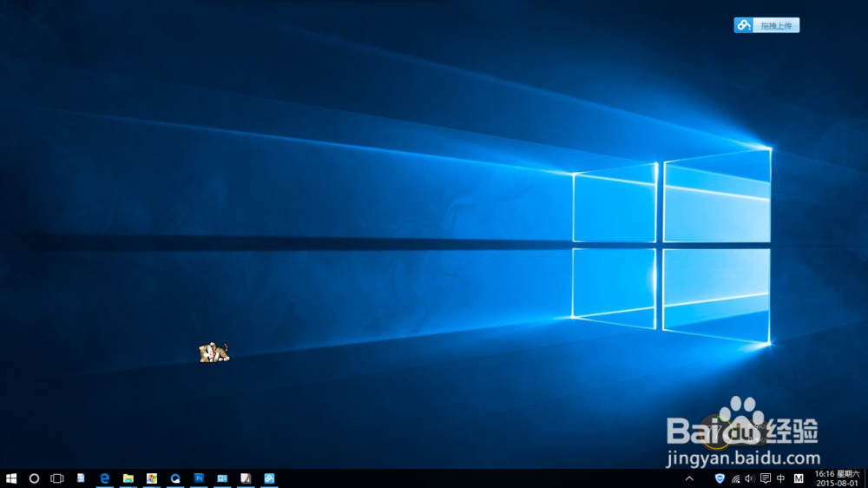Open Task View on the taskbar
The width and height of the screenshot is (868, 488).
coord(57,478)
